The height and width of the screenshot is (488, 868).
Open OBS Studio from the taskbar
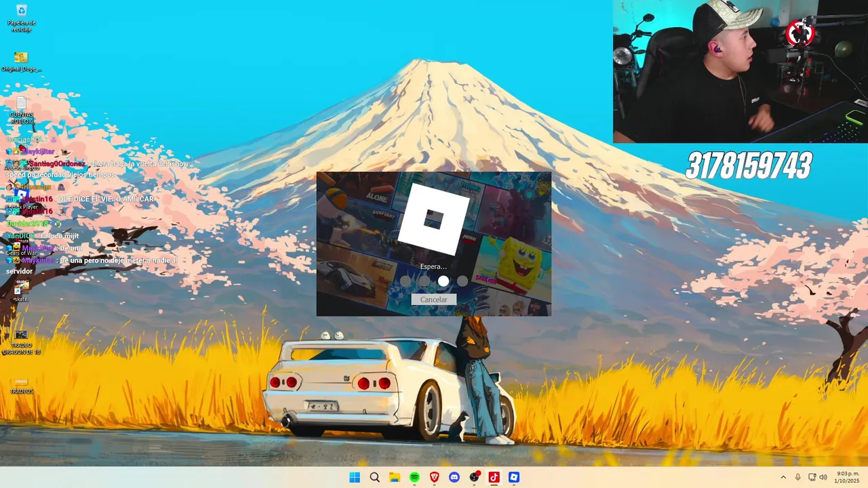(x=474, y=477)
